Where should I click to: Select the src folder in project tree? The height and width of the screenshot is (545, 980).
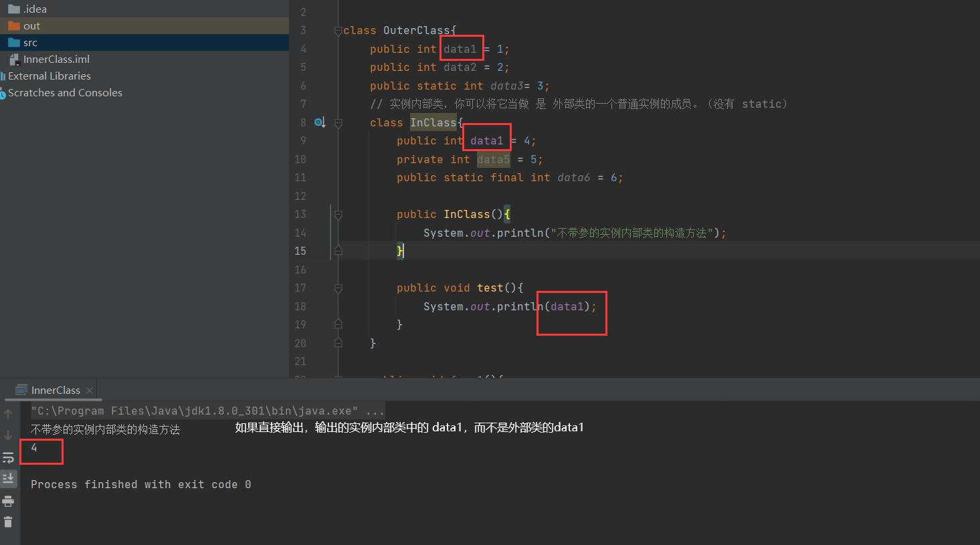[x=144, y=42]
